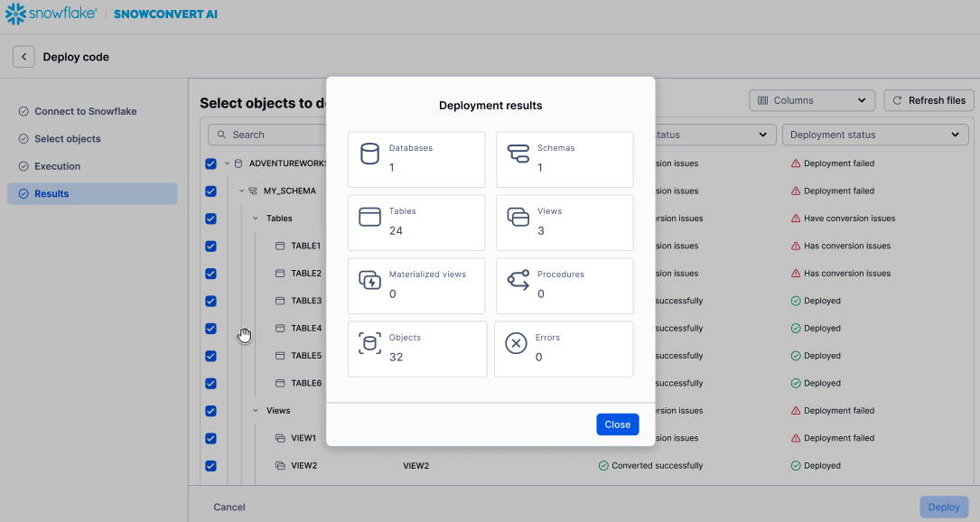Viewport: 980px width, 522px height.
Task: Click the Databases cylinder icon
Action: tap(369, 154)
